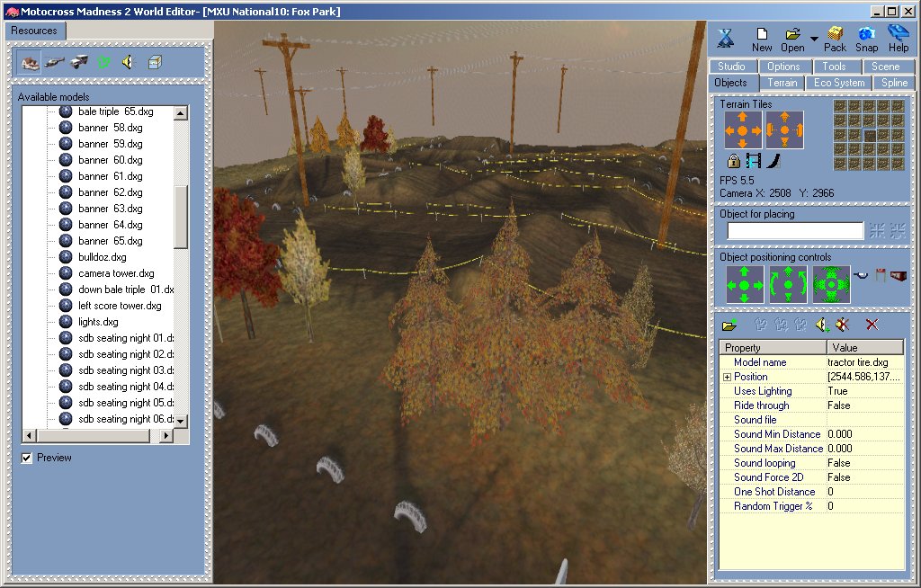The width and height of the screenshot is (921, 588).
Task: Click the black curve ramp icon
Action: (x=773, y=160)
